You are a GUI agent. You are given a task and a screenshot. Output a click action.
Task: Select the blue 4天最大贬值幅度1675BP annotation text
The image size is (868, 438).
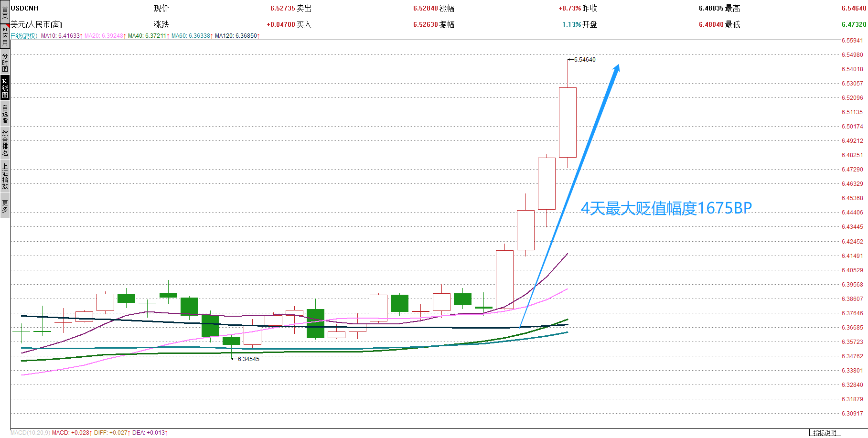coord(666,208)
